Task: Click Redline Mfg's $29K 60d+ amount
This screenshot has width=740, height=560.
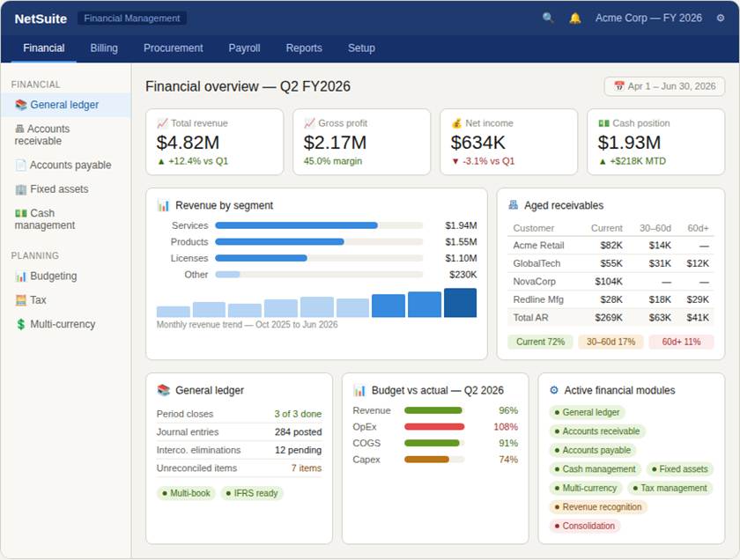Action: (698, 299)
